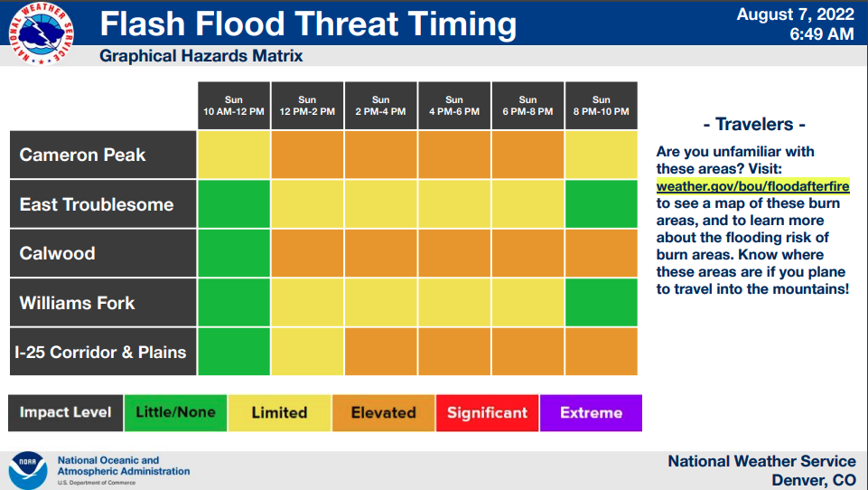
Task: Select the Significant impact level swatch
Action: 487,413
